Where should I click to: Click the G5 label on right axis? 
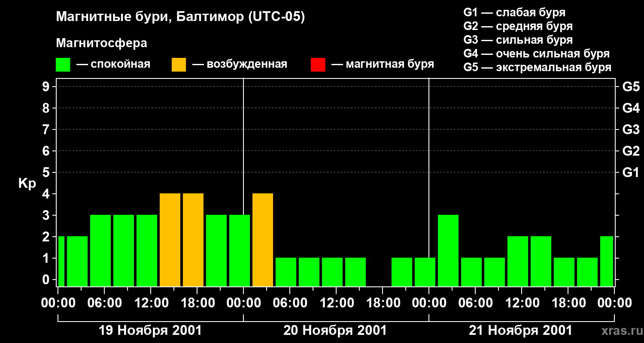(631, 87)
